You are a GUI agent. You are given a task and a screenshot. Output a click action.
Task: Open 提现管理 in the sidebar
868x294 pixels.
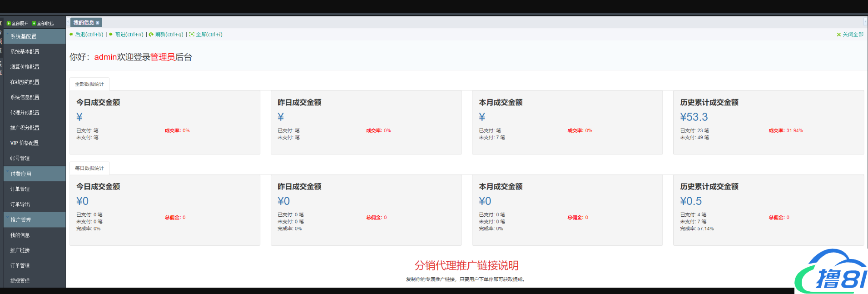pos(20,281)
